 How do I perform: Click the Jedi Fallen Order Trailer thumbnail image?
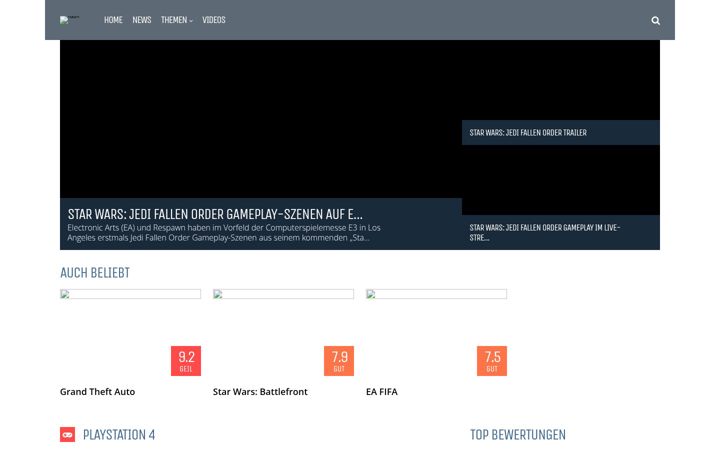point(561,80)
